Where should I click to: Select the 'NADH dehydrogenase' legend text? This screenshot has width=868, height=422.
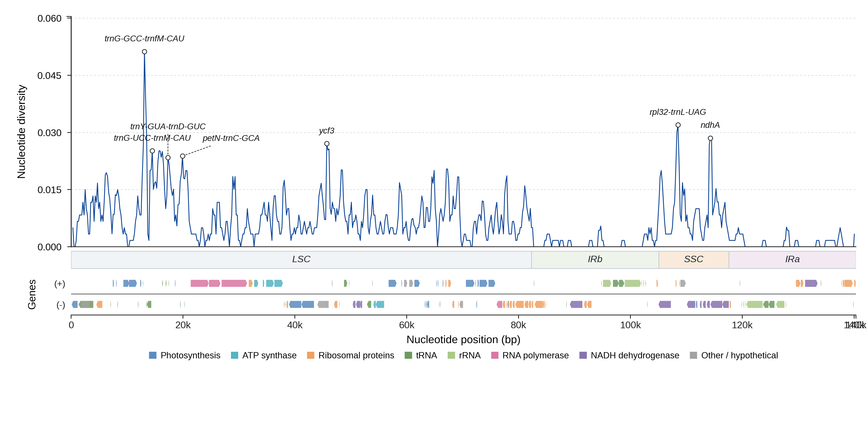coord(635,355)
